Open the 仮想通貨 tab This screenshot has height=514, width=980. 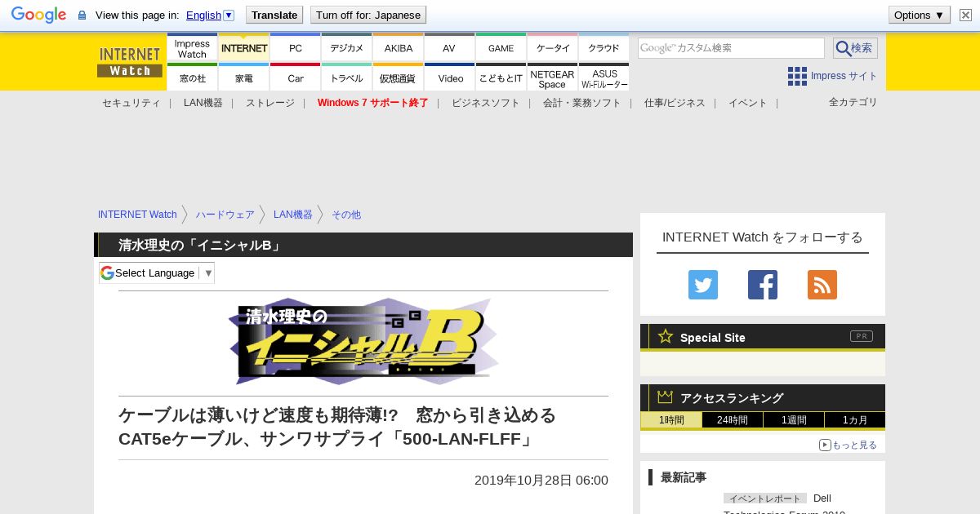pos(399,78)
